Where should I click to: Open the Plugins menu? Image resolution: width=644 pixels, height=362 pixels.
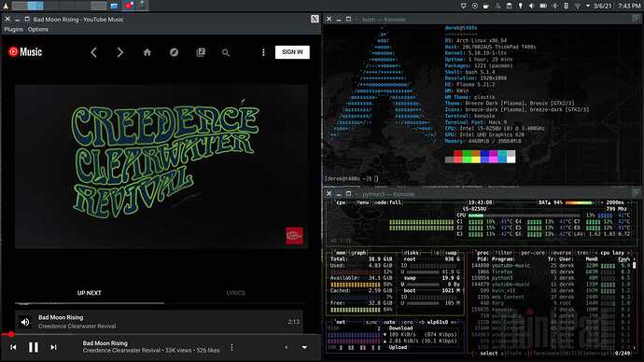click(14, 30)
